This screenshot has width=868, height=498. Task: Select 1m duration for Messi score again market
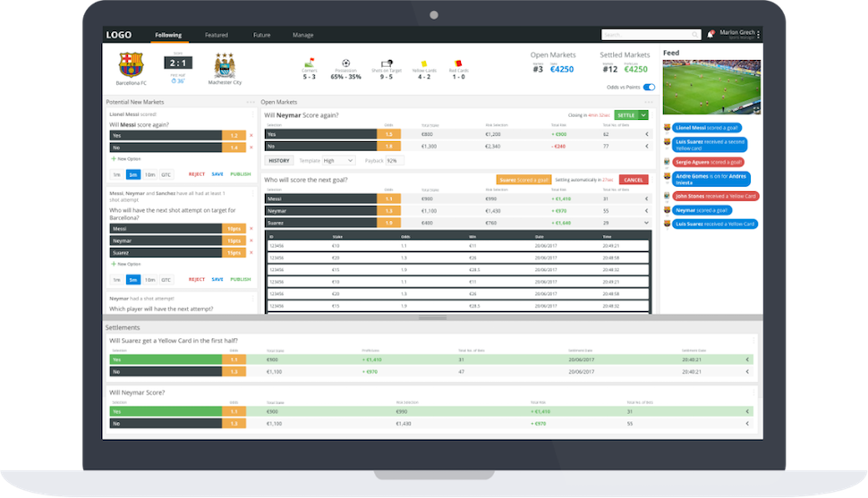click(x=117, y=174)
